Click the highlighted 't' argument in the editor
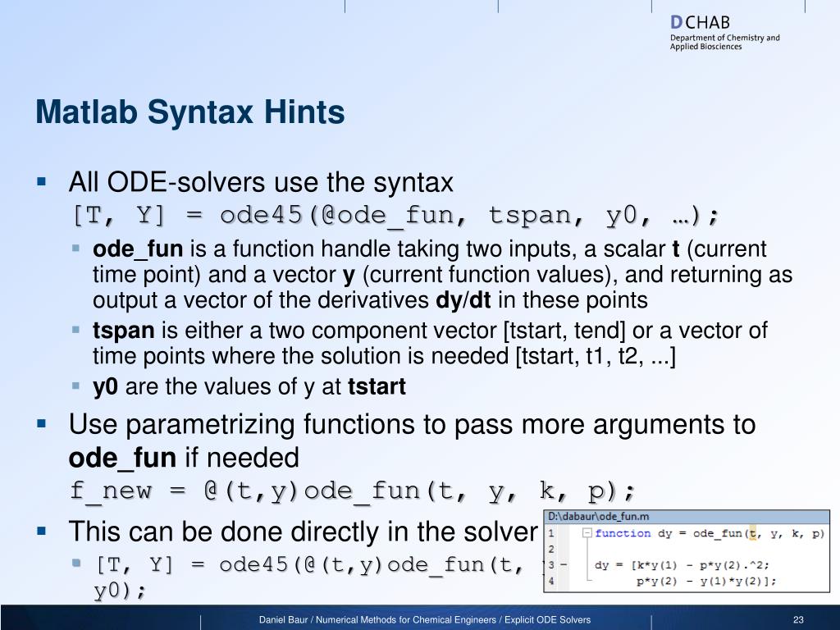This screenshot has width=840, height=630. coord(752,533)
